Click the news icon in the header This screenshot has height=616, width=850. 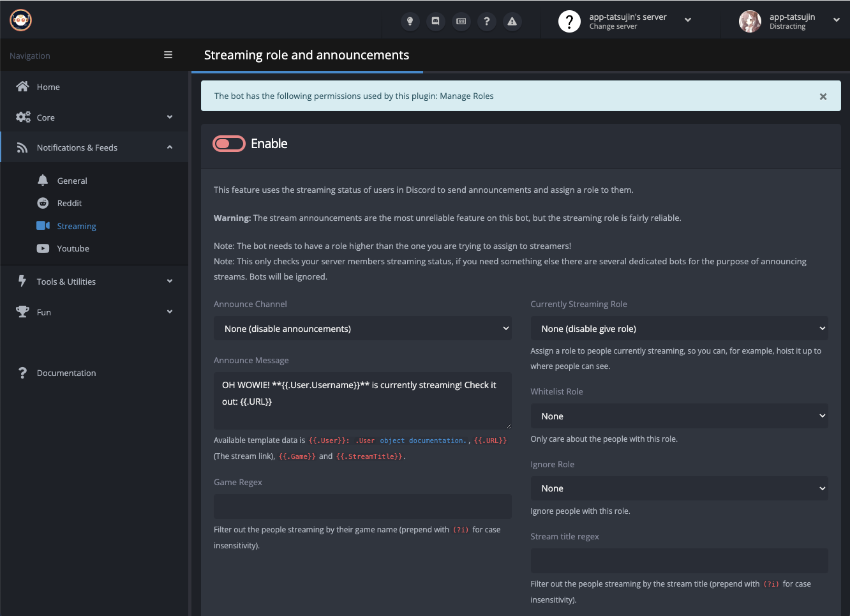pos(461,21)
